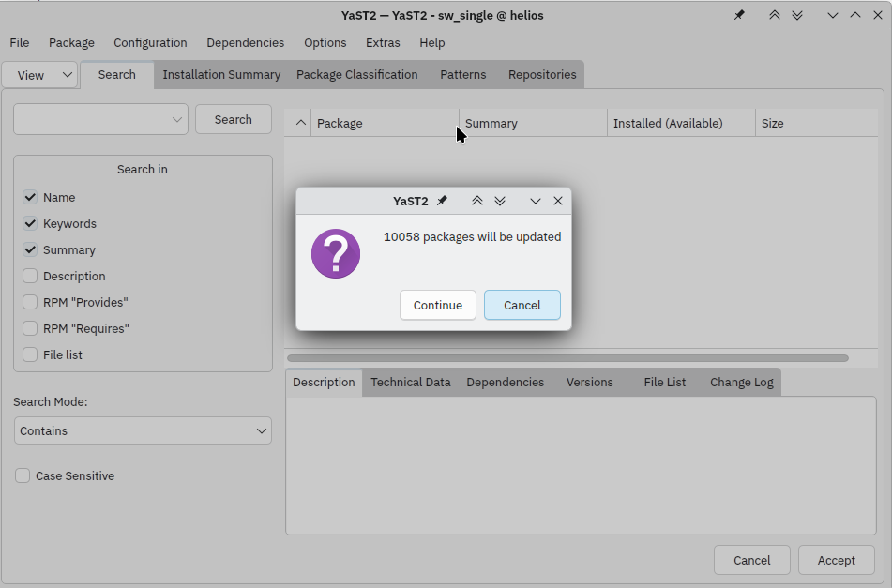Open the View dropdown
Viewport: 892px width, 588px height.
coord(39,75)
